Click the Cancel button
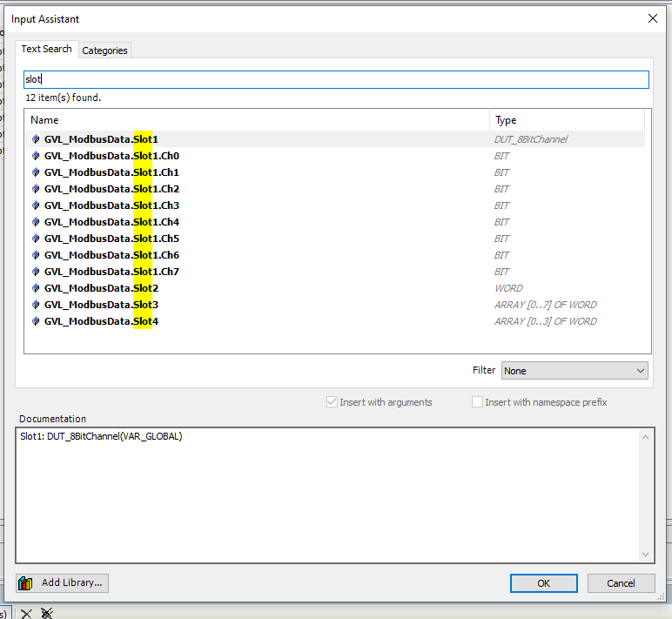672x619 pixels. [x=621, y=583]
